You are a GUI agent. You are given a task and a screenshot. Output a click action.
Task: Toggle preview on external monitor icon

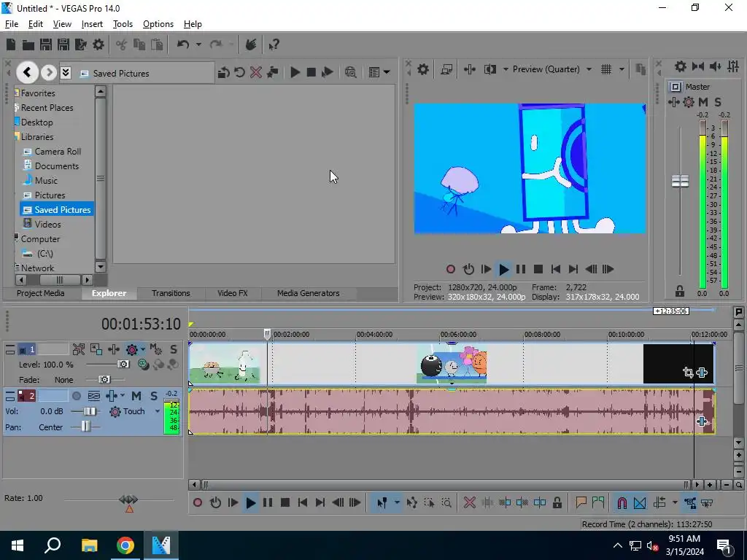tap(446, 69)
